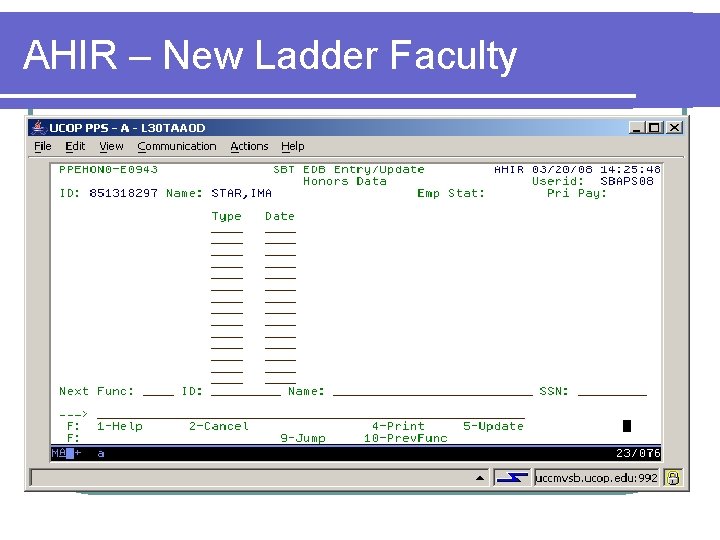720x540 pixels.
Task: Click the AHIR function code at top right
Action: click(x=509, y=169)
